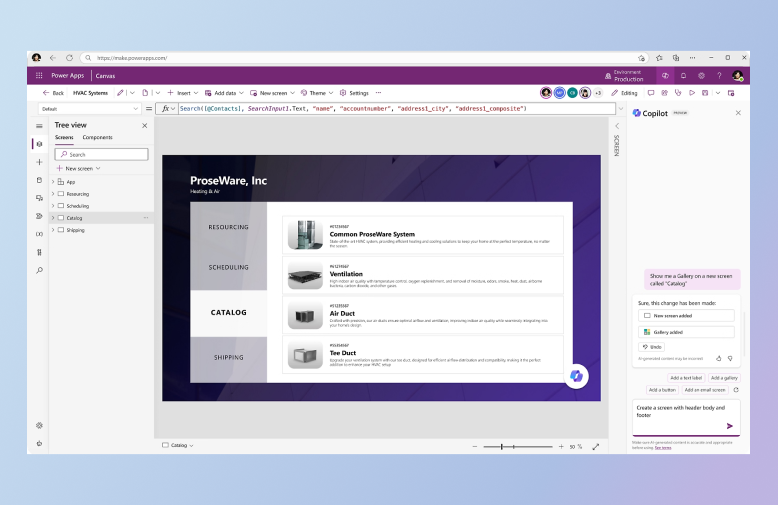The height and width of the screenshot is (505, 778).
Task: Open the Catalog screen selector at bottom
Action: (178, 445)
